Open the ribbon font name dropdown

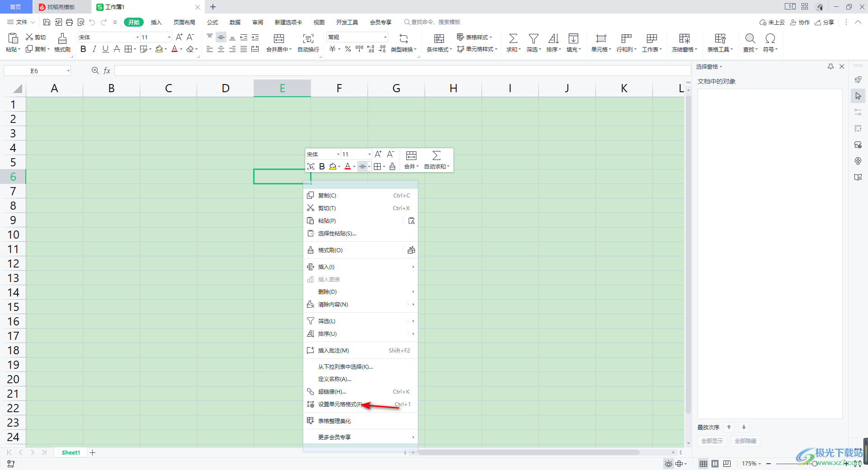137,37
